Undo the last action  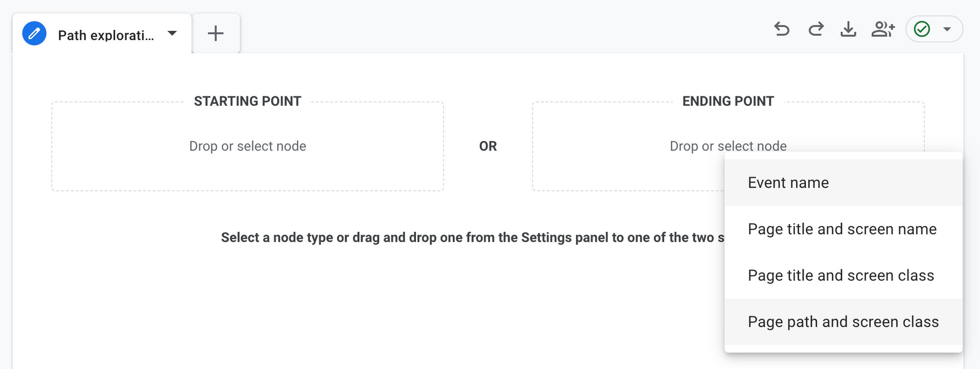pyautogui.click(x=783, y=29)
